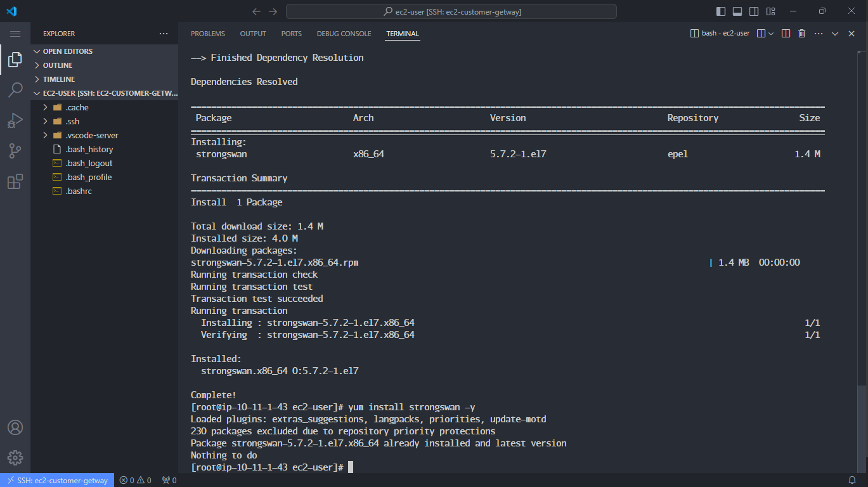Click the errors and warnings indicator
868x487 pixels.
pyautogui.click(x=134, y=481)
